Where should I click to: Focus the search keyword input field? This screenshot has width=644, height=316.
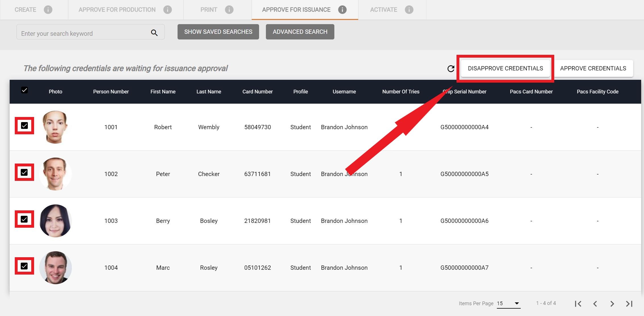pos(82,34)
